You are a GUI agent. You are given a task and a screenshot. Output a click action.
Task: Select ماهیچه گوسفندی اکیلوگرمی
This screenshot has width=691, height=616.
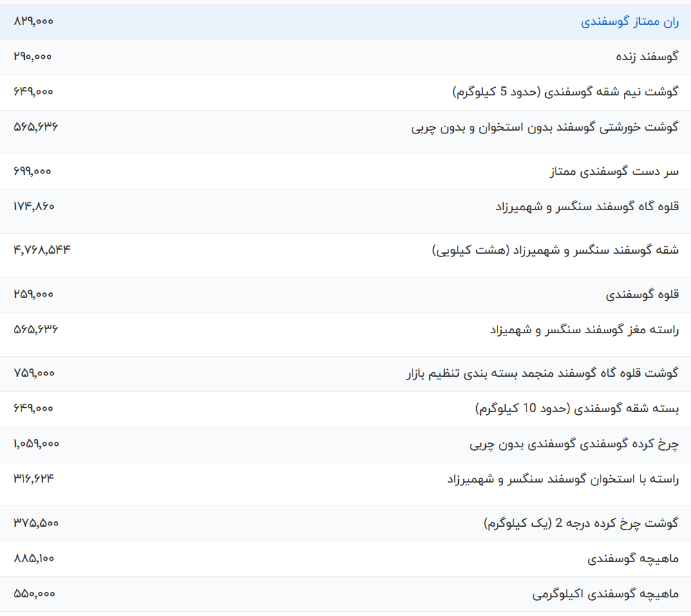pos(605,594)
